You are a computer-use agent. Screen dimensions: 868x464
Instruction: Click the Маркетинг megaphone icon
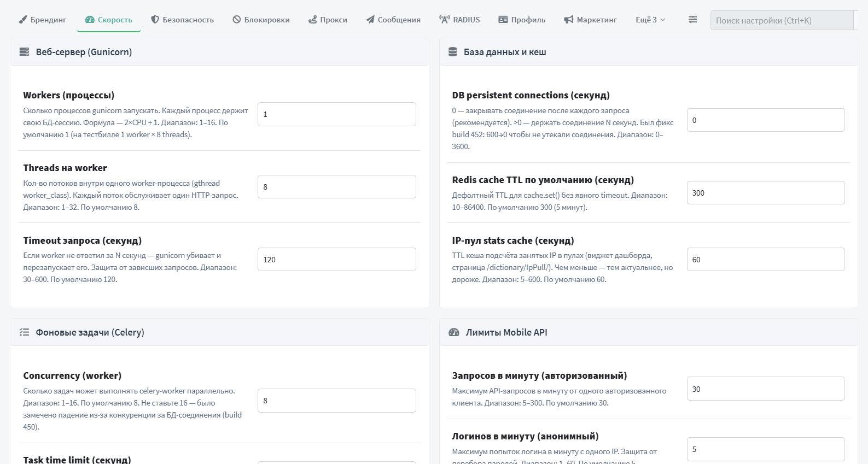(569, 20)
